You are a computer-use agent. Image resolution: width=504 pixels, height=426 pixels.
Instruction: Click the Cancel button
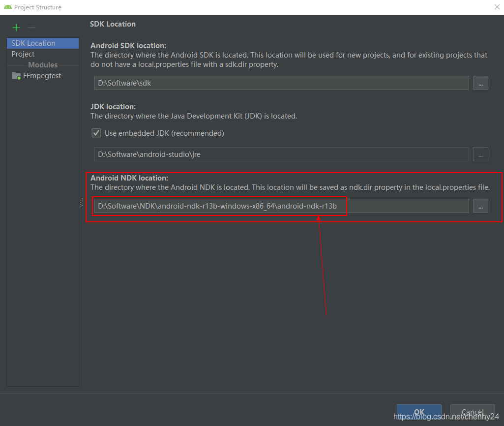(473, 412)
